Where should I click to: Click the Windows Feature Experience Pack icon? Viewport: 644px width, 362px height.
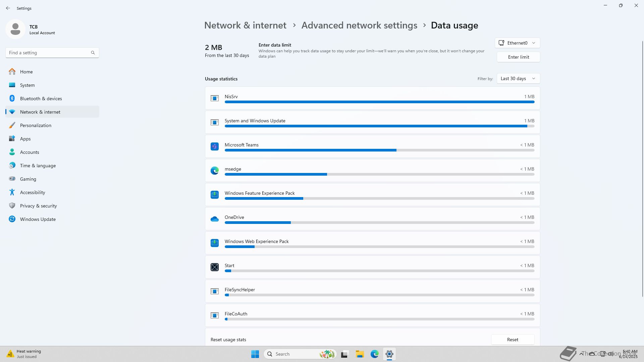click(214, 195)
